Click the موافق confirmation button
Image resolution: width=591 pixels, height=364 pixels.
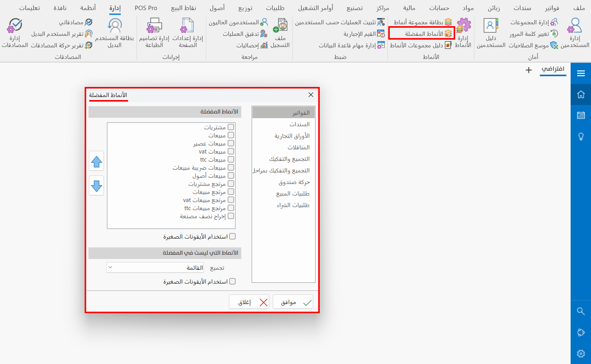pos(293,302)
